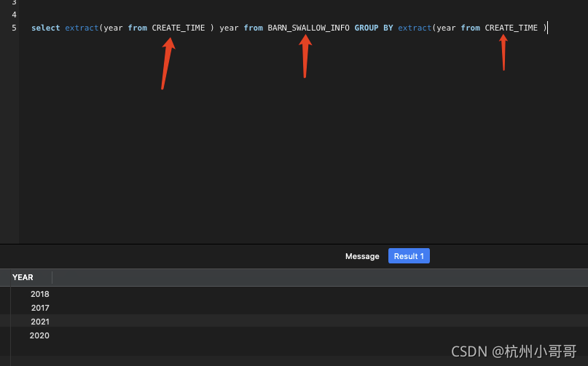Switch to the Message tab
This screenshot has width=588, height=366.
[362, 256]
